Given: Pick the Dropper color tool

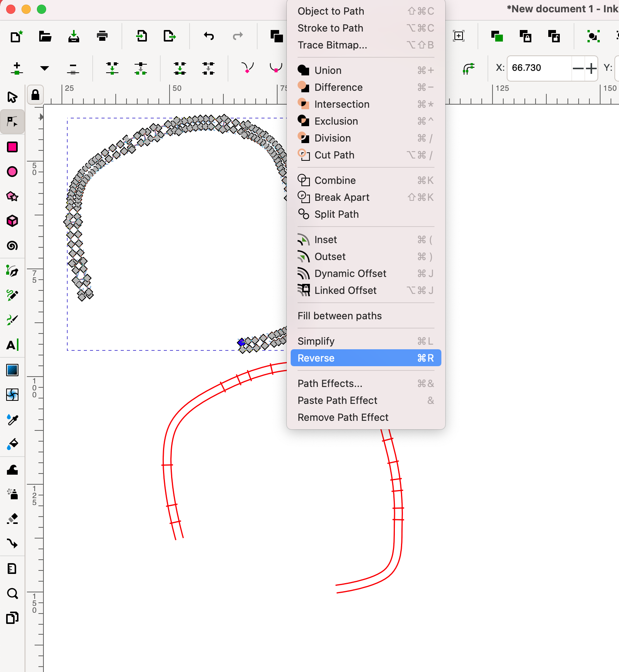Looking at the screenshot, I should pyautogui.click(x=12, y=419).
